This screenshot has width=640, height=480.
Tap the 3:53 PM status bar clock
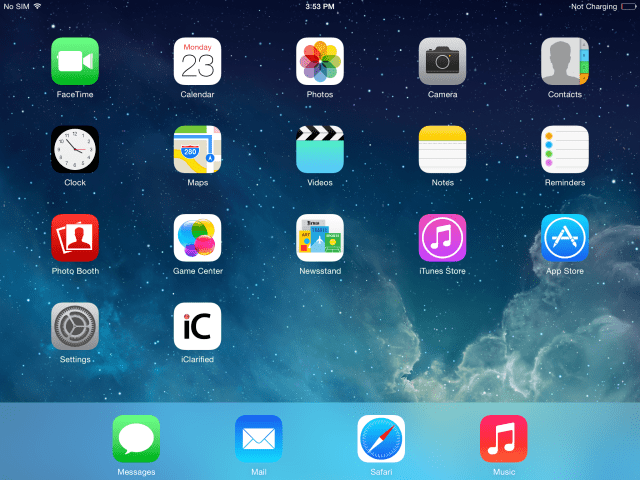(x=320, y=7)
